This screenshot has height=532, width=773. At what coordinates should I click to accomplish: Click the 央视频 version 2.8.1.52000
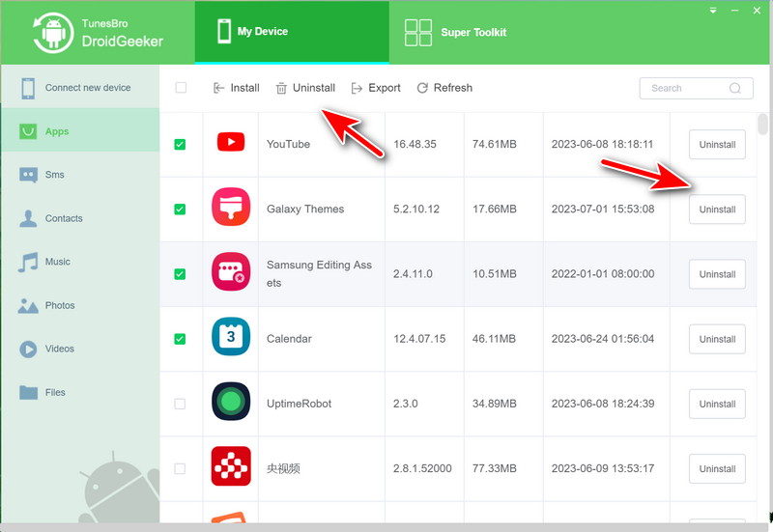[422, 468]
